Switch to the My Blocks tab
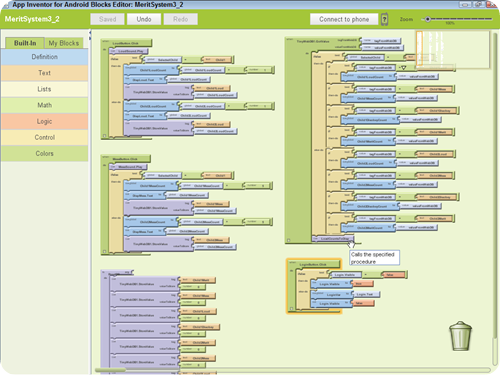 (x=64, y=43)
